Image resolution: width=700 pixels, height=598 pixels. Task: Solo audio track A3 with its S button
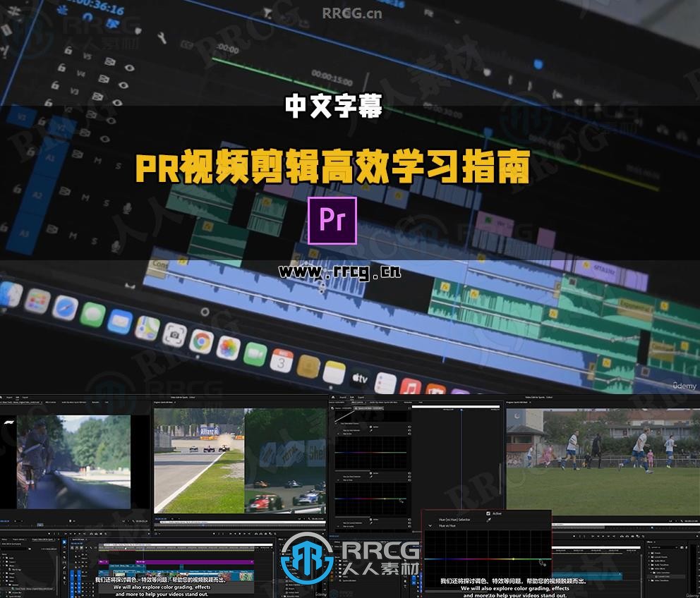click(94, 241)
